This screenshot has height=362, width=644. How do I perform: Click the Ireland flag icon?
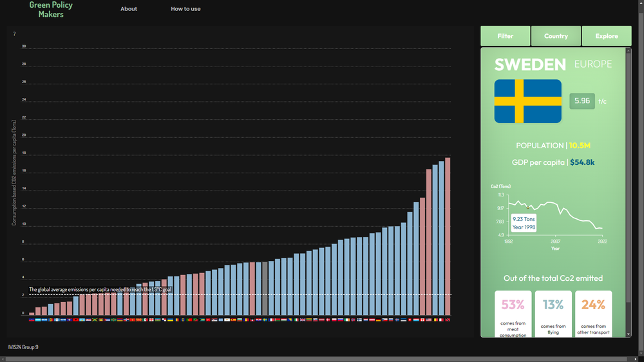(347, 319)
